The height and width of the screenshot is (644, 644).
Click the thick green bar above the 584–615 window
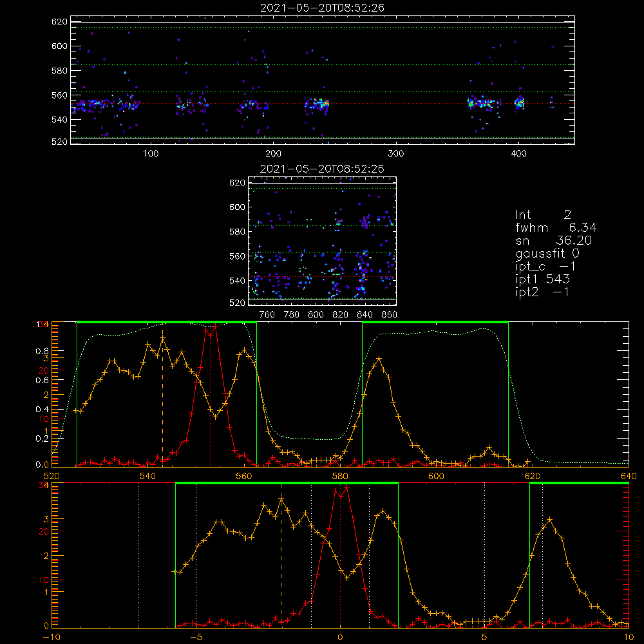[435, 322]
